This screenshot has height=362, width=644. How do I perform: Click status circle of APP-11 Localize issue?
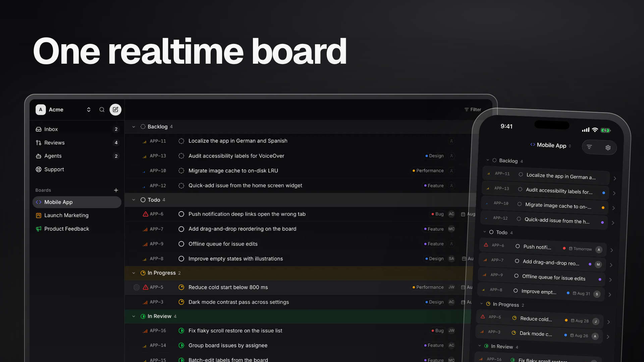pyautogui.click(x=181, y=141)
